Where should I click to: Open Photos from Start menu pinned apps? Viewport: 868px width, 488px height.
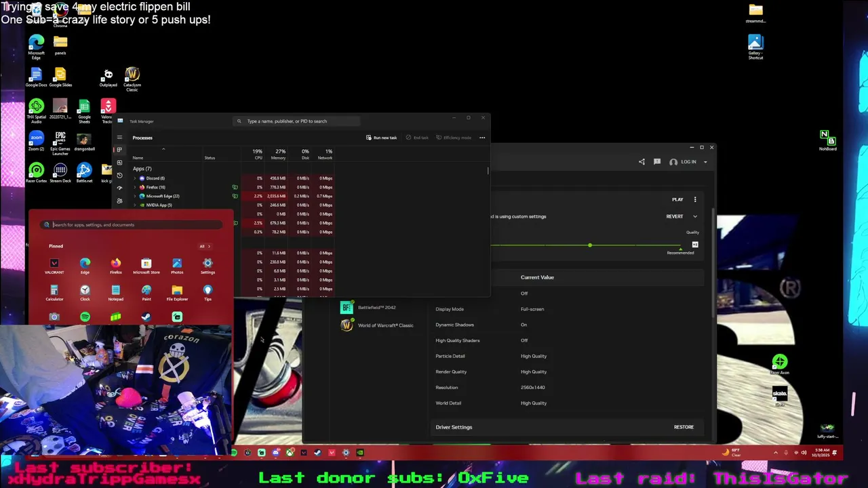pyautogui.click(x=177, y=266)
